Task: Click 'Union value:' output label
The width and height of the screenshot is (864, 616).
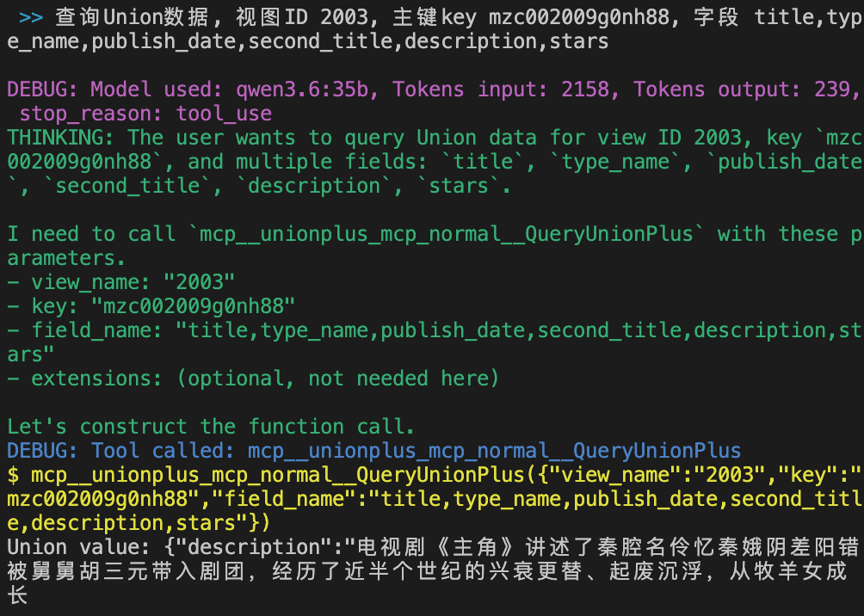Action: coord(78,547)
